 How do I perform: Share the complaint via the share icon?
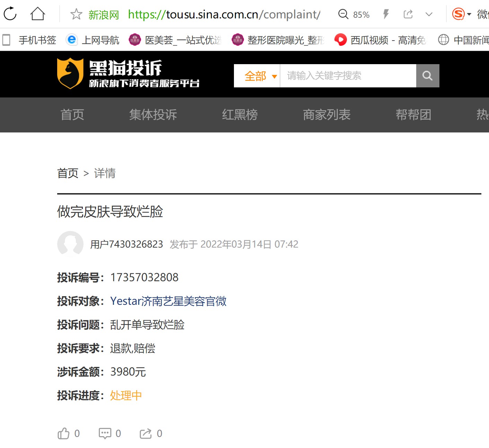click(146, 433)
